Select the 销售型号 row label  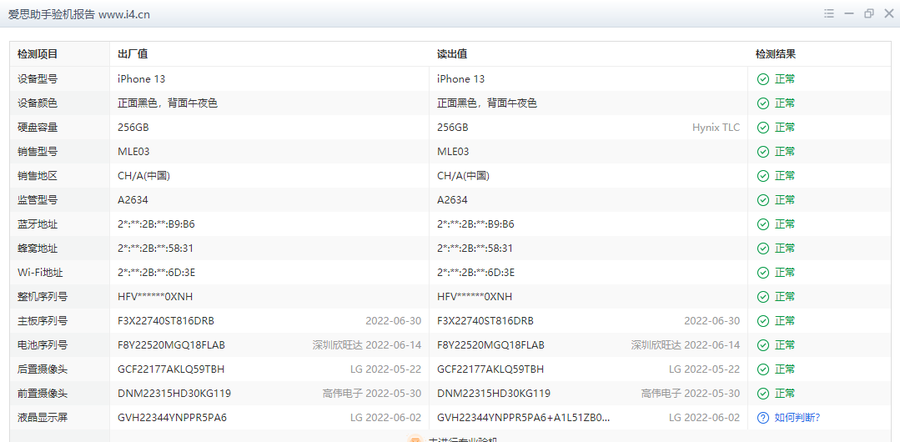coord(37,152)
